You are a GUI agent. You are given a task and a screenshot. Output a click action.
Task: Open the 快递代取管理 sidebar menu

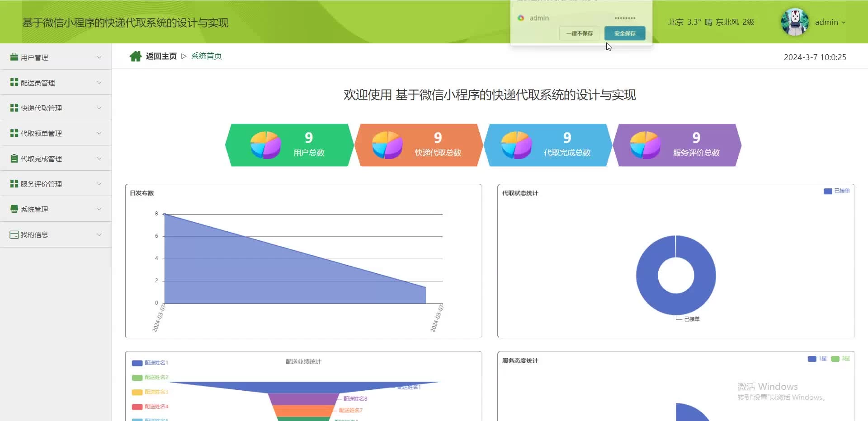pos(56,108)
